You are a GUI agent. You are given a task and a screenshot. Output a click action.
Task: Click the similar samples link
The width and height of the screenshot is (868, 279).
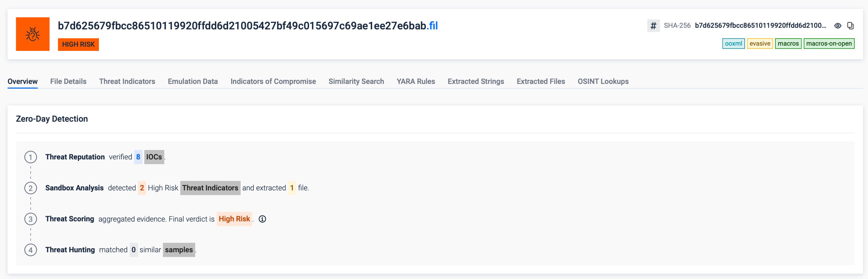(179, 250)
